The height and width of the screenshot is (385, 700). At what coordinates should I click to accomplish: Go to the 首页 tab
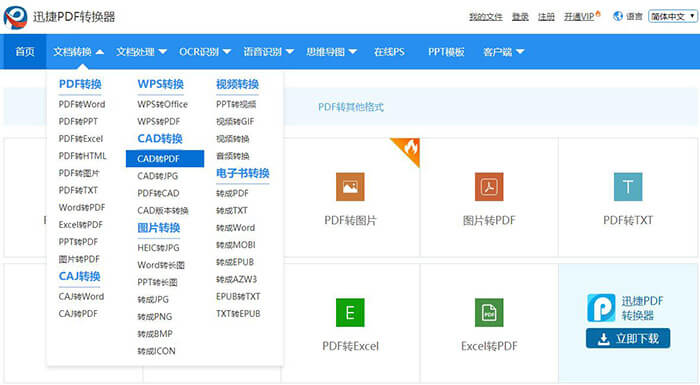[25, 52]
